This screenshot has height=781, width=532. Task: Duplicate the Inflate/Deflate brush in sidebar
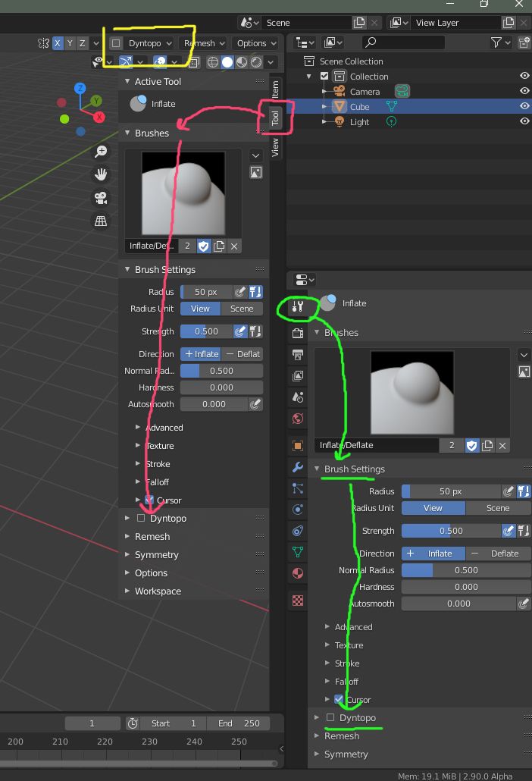(219, 246)
